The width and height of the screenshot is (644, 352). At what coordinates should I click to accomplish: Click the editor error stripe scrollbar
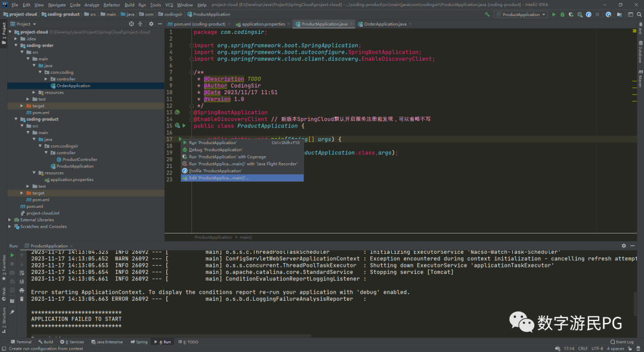(634, 131)
